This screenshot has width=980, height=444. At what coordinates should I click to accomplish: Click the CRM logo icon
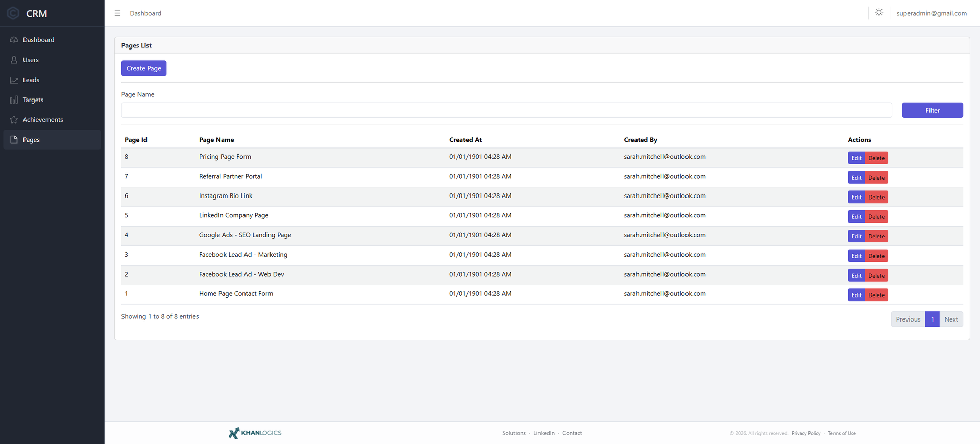[13, 13]
